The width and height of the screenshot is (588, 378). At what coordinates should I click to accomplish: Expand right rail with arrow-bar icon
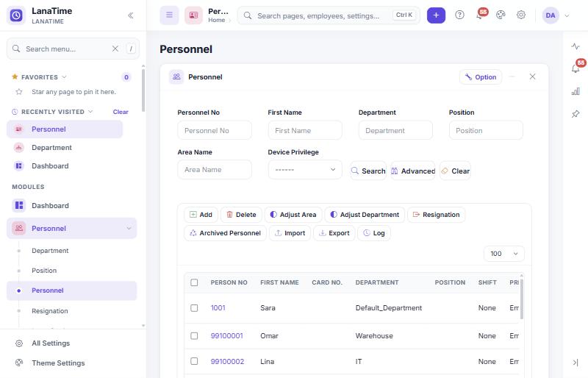[x=576, y=363]
